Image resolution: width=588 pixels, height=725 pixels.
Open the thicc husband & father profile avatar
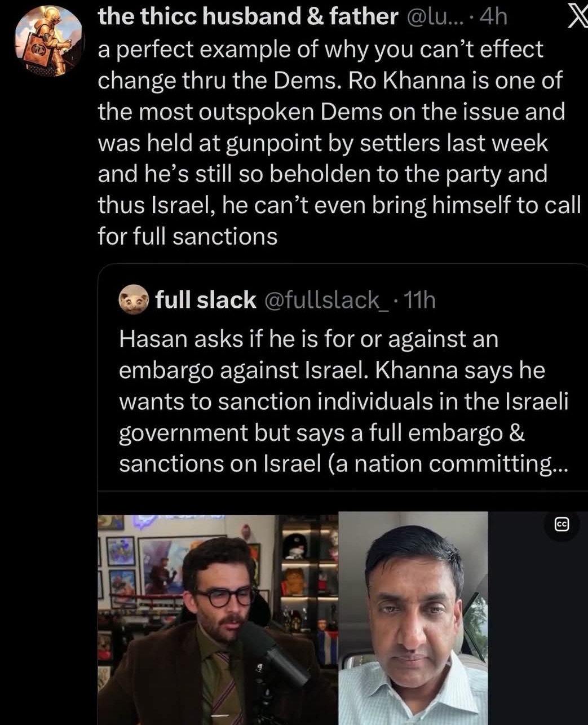pos(48,41)
